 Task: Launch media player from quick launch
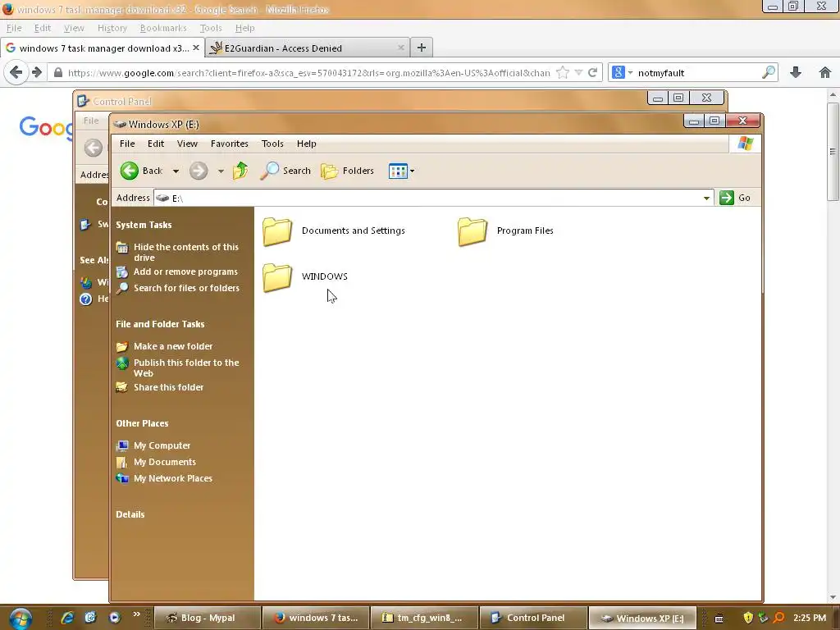pos(114,618)
